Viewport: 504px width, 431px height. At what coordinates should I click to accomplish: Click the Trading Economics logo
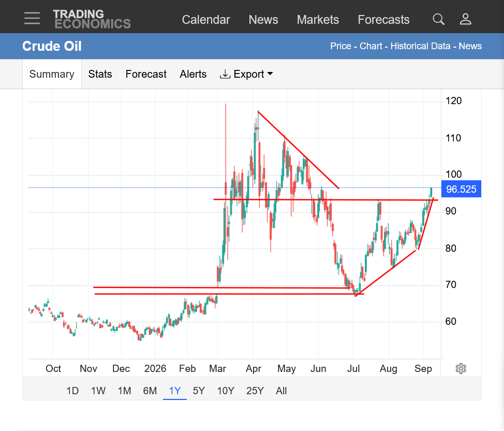(92, 19)
